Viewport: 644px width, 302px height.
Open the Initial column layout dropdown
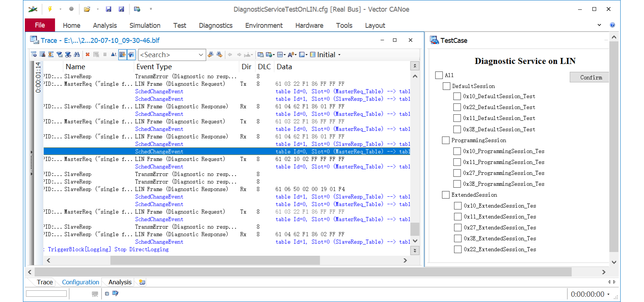pos(339,55)
